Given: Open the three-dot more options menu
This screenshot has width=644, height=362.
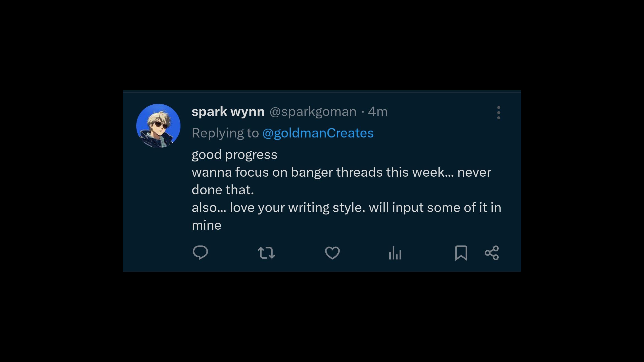Looking at the screenshot, I should click(498, 112).
